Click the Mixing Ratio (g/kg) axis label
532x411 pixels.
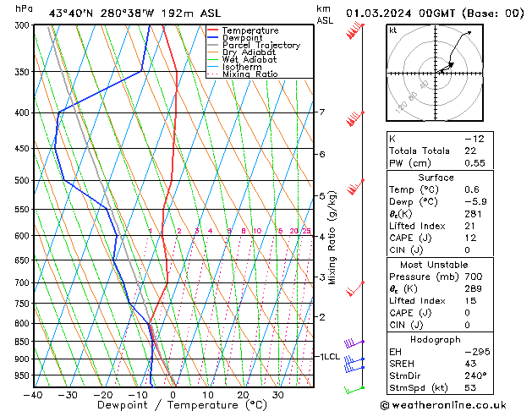332,238
